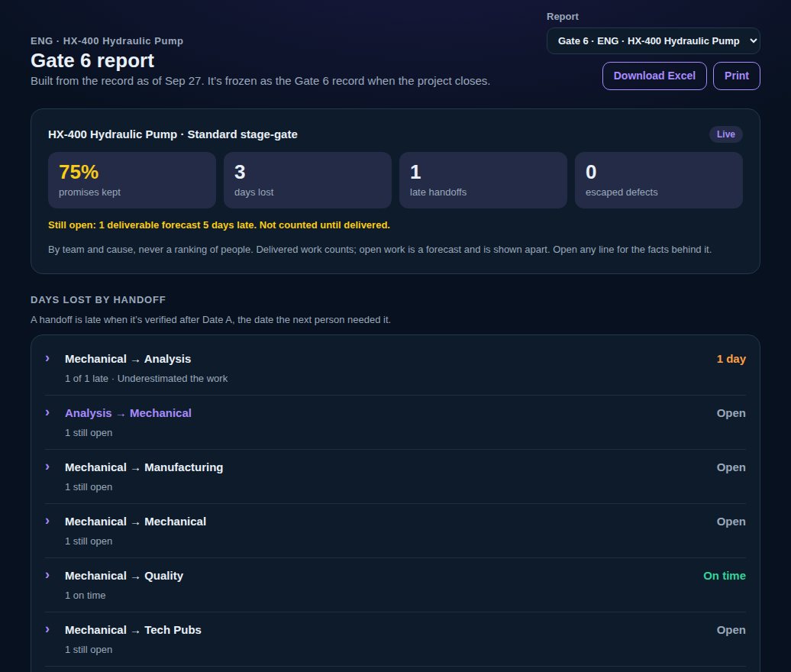This screenshot has width=791, height=672.
Task: Click the 0 escaped defects card
Action: coord(659,180)
